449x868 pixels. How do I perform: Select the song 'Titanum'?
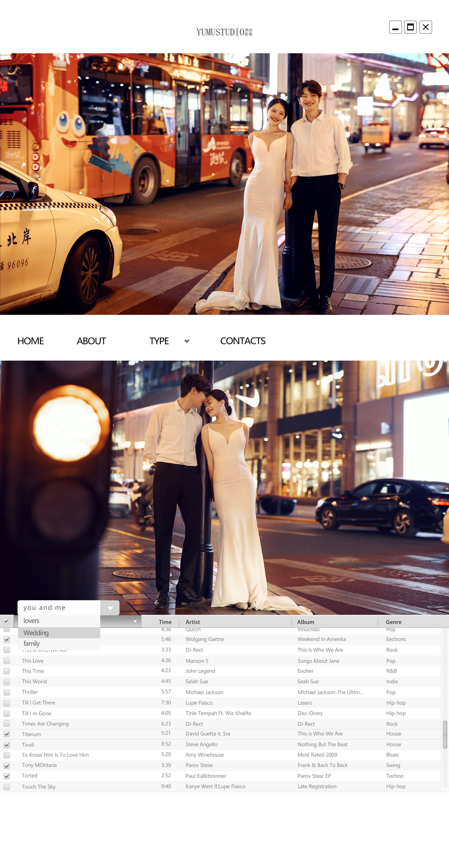(31, 734)
